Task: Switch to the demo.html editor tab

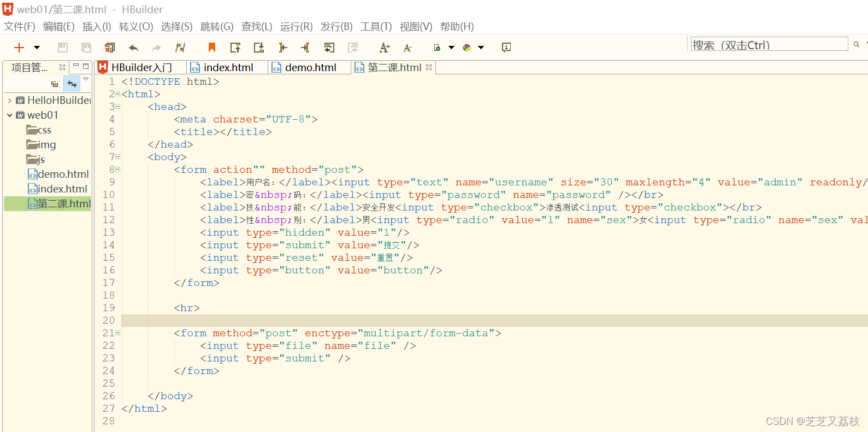Action: click(x=310, y=67)
